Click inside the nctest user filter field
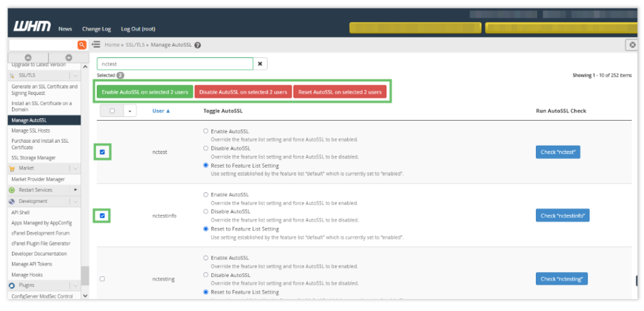The width and height of the screenshot is (644, 311). (174, 63)
